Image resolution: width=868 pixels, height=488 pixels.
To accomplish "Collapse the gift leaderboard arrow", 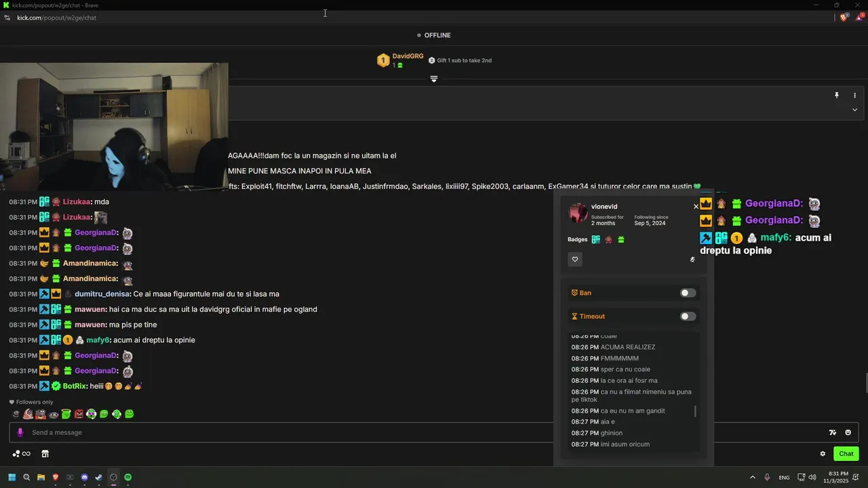I will (434, 79).
